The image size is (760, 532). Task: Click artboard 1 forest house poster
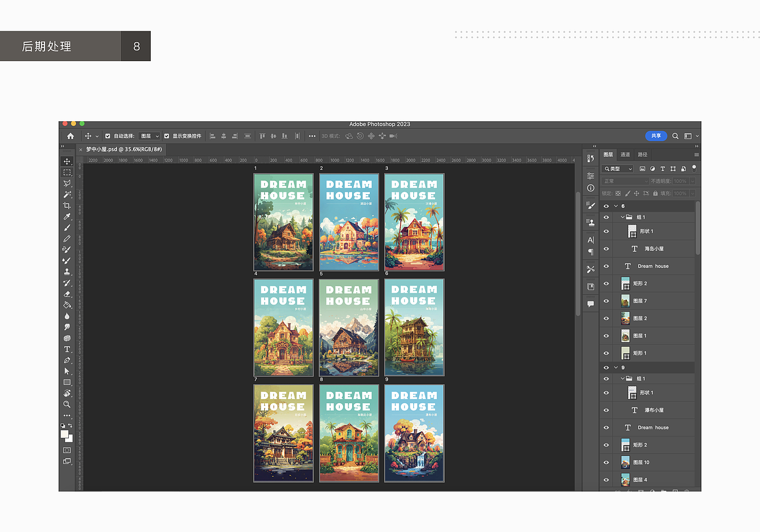284,222
